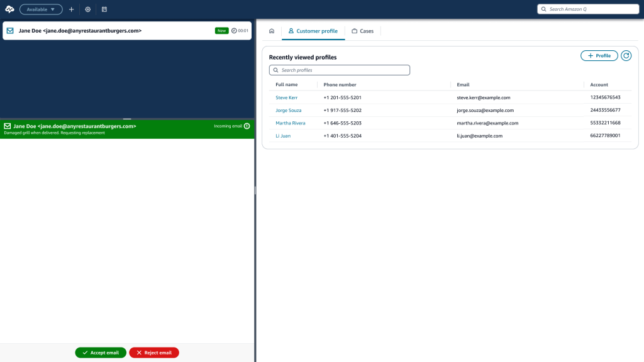Open the agent settings gear icon
Image resolution: width=644 pixels, height=362 pixels.
87,9
